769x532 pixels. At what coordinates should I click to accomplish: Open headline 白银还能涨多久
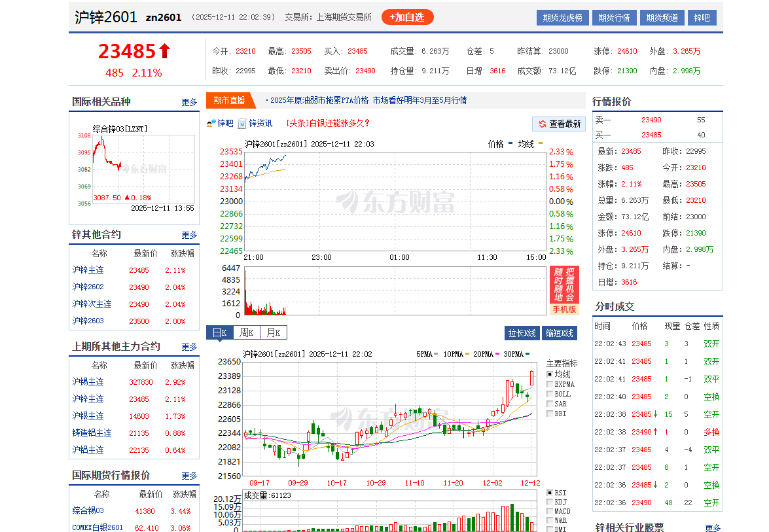328,124
